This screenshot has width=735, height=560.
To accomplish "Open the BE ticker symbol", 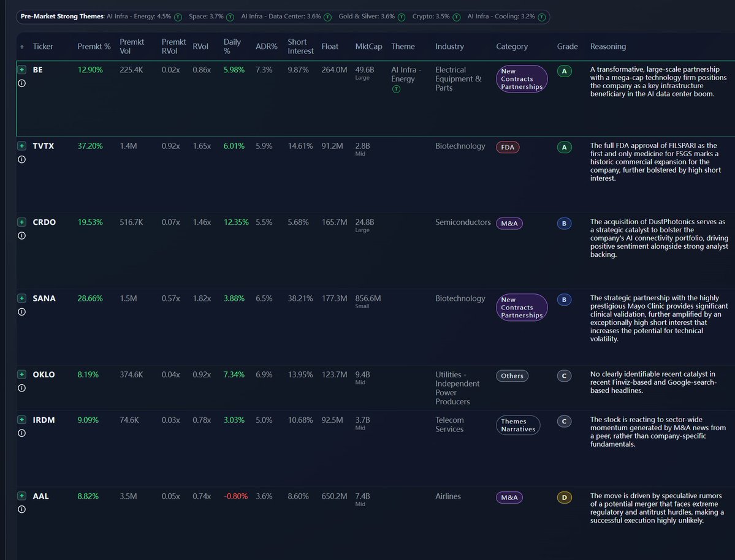I will 37,70.
